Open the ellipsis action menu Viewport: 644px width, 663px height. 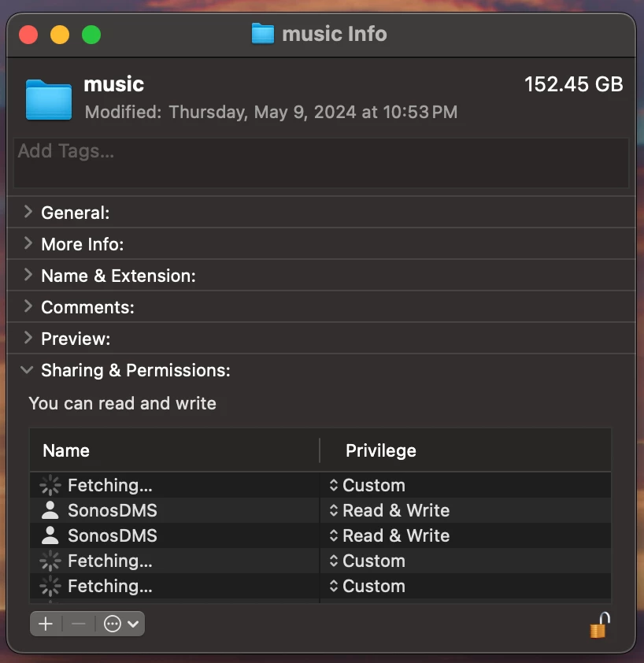coord(121,624)
